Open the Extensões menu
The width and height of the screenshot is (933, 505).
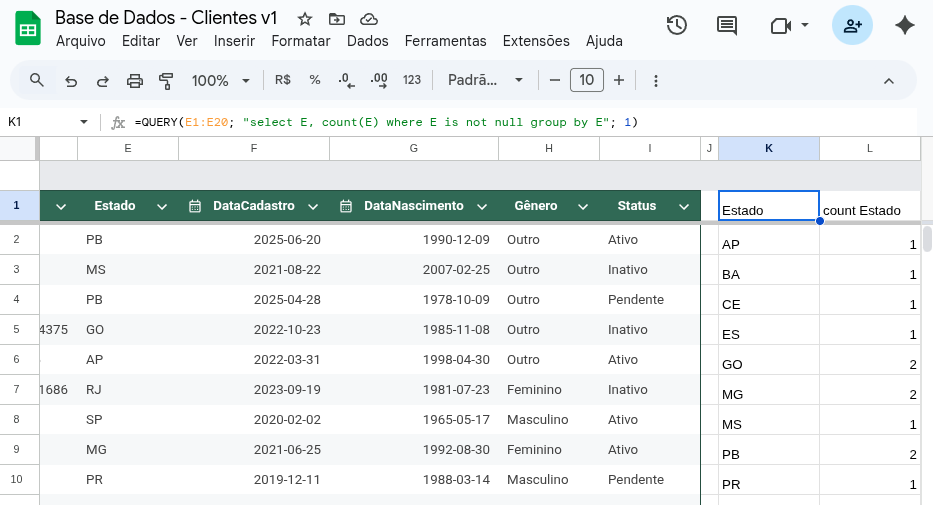[536, 41]
